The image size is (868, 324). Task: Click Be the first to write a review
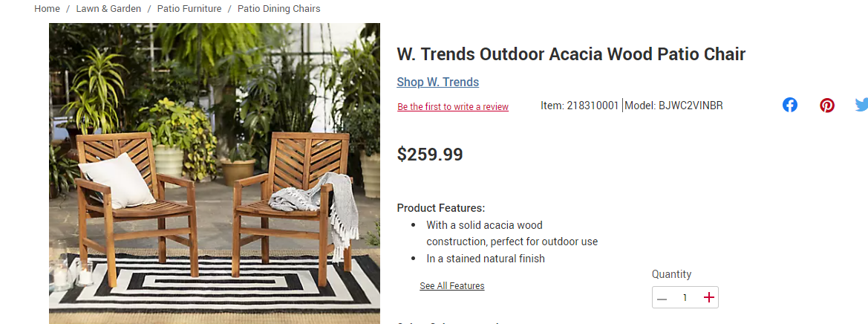(453, 107)
